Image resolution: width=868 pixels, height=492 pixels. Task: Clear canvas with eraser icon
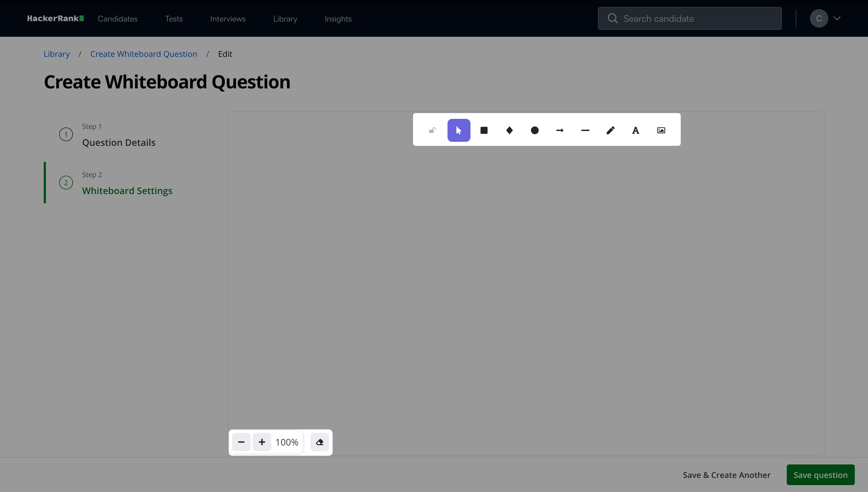coord(320,442)
